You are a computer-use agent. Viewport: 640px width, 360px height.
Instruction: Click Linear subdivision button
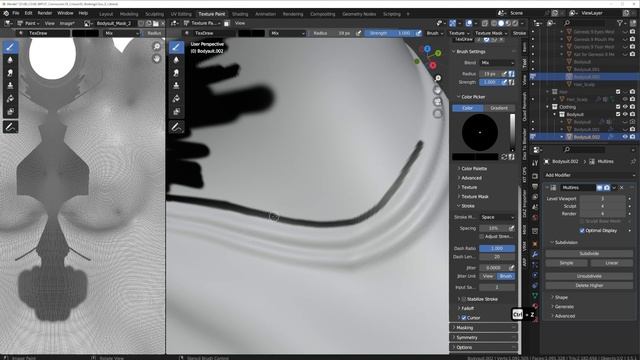pos(611,263)
